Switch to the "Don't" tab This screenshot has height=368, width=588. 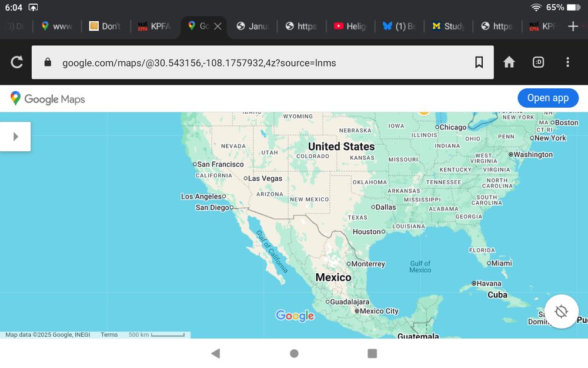(x=105, y=26)
